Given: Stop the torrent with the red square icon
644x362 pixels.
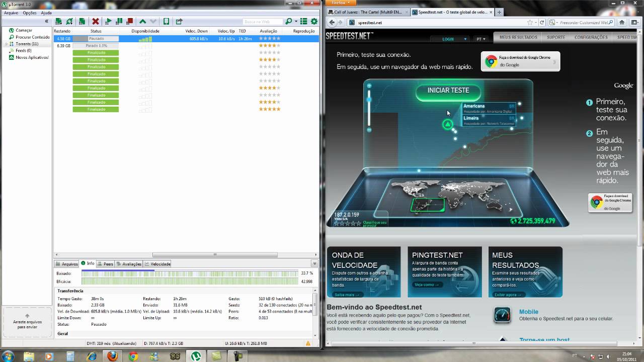Looking at the screenshot, I should (x=130, y=22).
